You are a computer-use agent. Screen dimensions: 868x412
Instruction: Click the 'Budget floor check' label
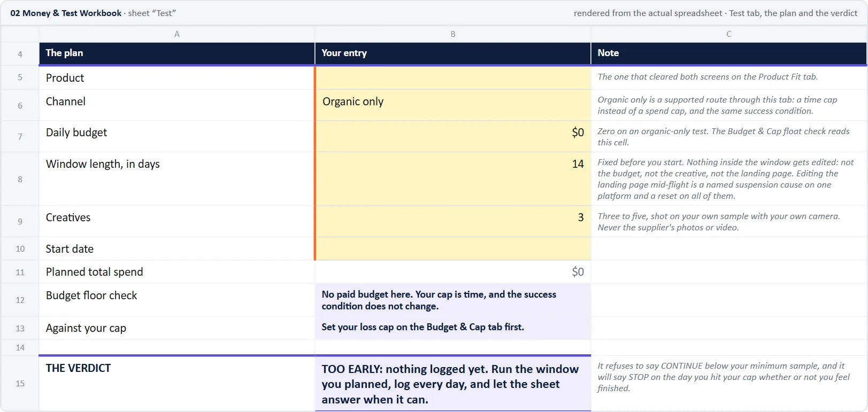[x=91, y=296]
